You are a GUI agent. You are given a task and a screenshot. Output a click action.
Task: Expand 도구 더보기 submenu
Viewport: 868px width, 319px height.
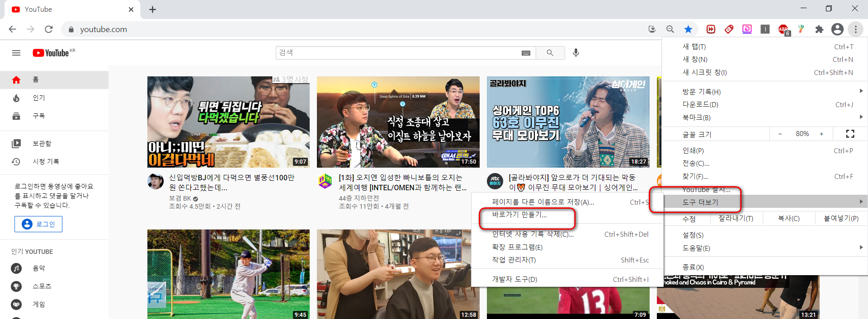(765, 202)
